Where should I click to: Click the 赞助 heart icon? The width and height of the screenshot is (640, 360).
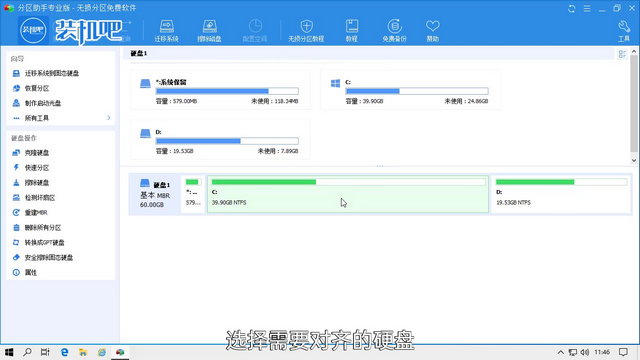[433, 31]
